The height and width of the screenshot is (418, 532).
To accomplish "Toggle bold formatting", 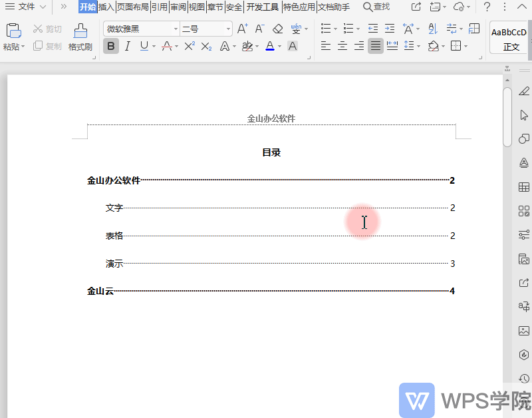I will pos(110,46).
